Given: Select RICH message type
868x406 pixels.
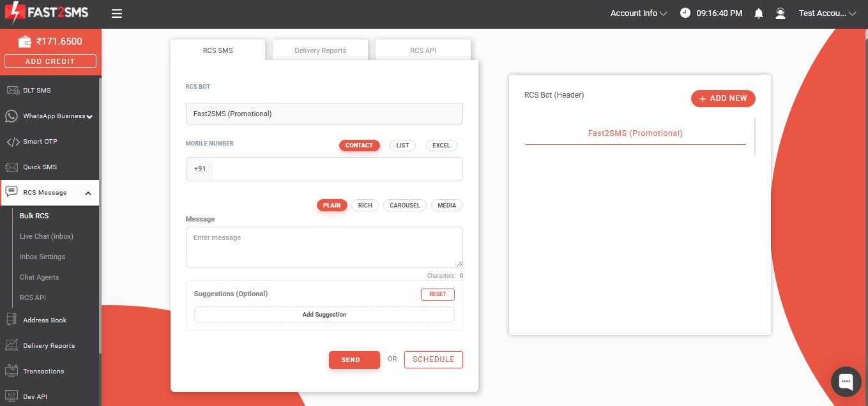Looking at the screenshot, I should coord(365,206).
